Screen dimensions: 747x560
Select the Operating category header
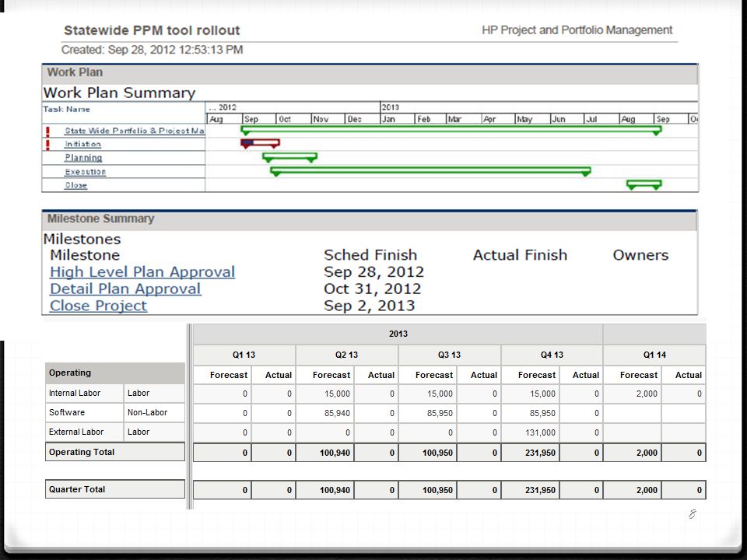[x=115, y=373]
